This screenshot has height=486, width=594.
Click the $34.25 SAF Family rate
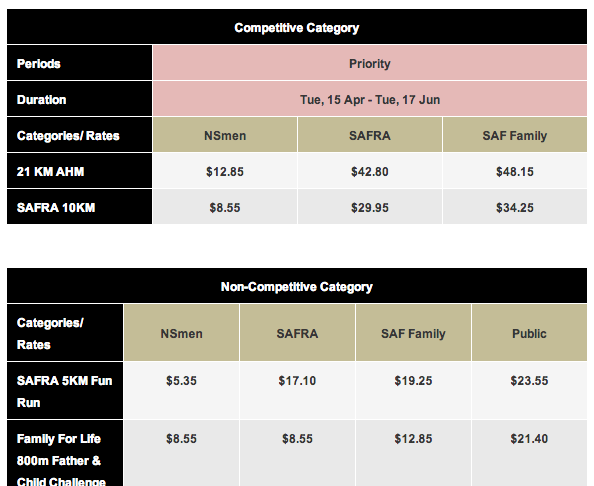(x=515, y=208)
